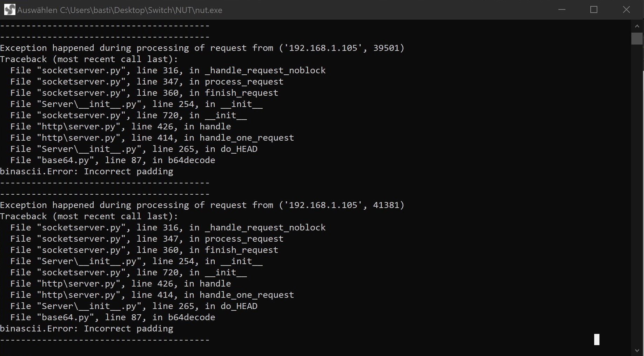The width and height of the screenshot is (644, 356).
Task: Click the first 'finish_request' text
Action: (242, 93)
